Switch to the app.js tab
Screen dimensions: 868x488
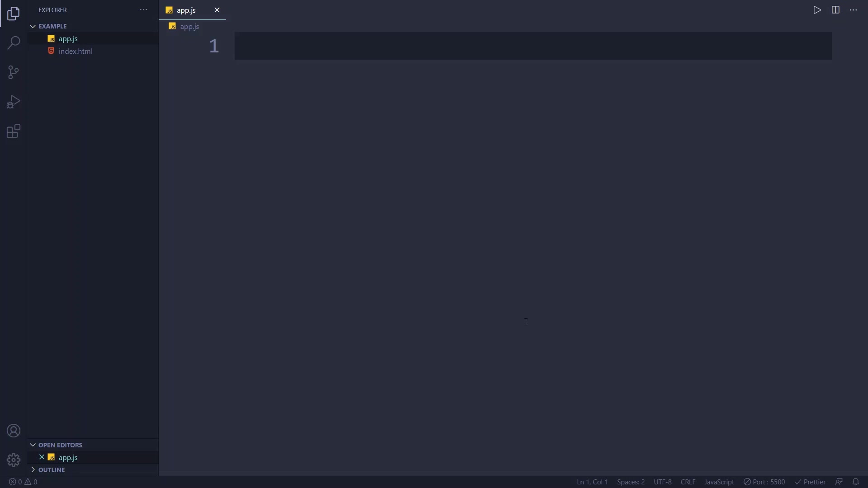tap(187, 10)
